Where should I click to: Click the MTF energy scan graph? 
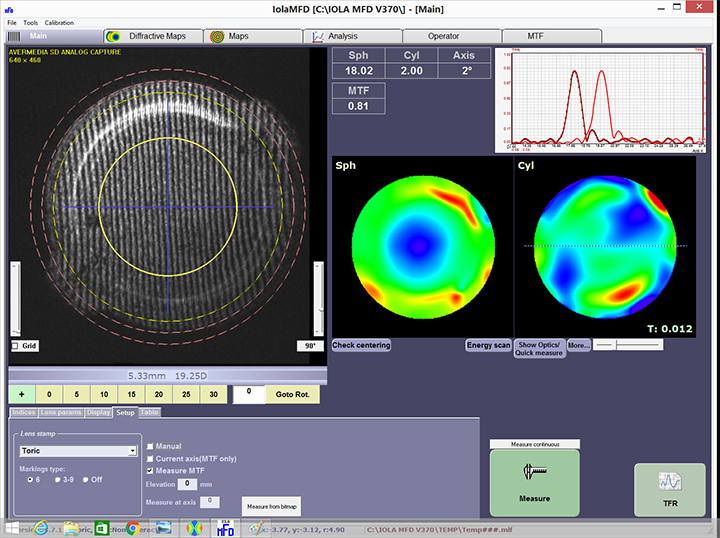(601, 100)
